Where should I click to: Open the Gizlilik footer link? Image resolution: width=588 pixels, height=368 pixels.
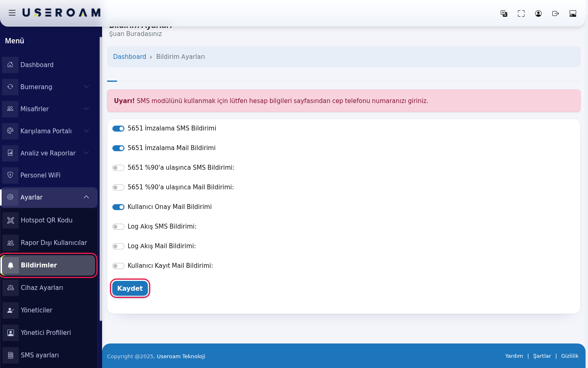(x=570, y=356)
